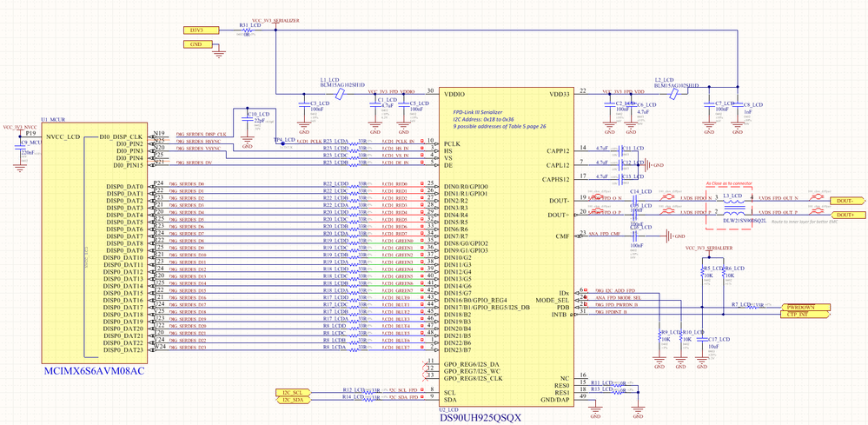The height and width of the screenshot is (425, 868).
Task: Click the MCIMX6S6AVM08AC part name label
Action: click(94, 370)
